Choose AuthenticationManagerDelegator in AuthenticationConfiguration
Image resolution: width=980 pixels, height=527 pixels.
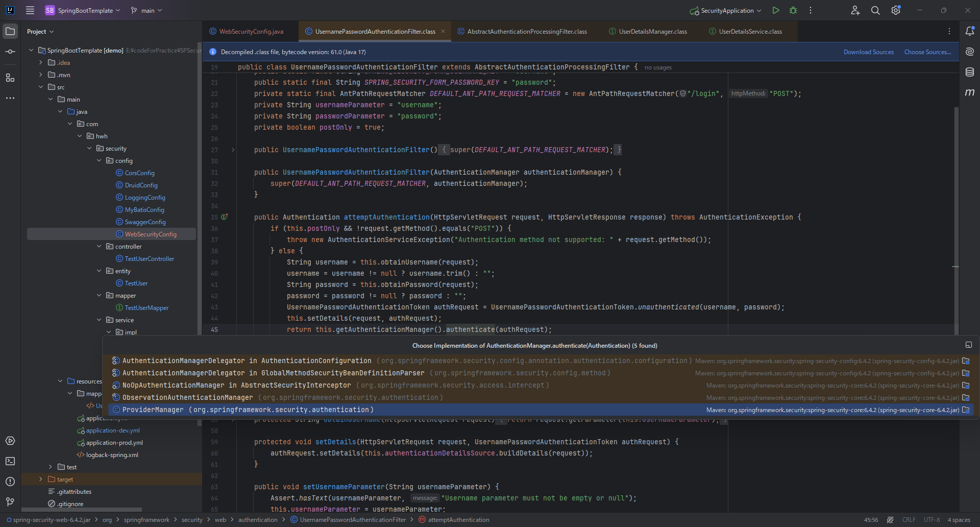click(x=541, y=361)
